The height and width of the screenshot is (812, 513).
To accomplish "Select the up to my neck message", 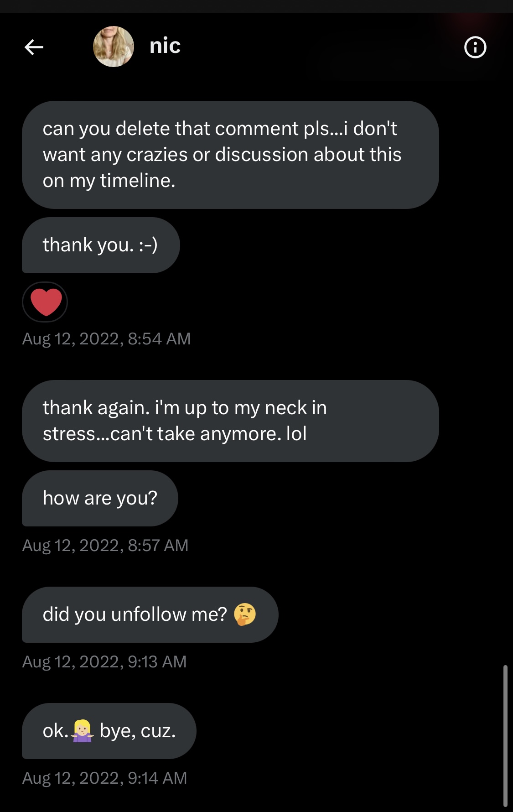I will coord(230,421).
